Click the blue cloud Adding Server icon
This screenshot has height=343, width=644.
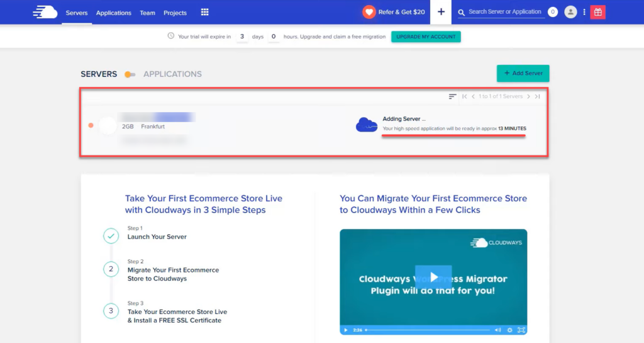(367, 125)
